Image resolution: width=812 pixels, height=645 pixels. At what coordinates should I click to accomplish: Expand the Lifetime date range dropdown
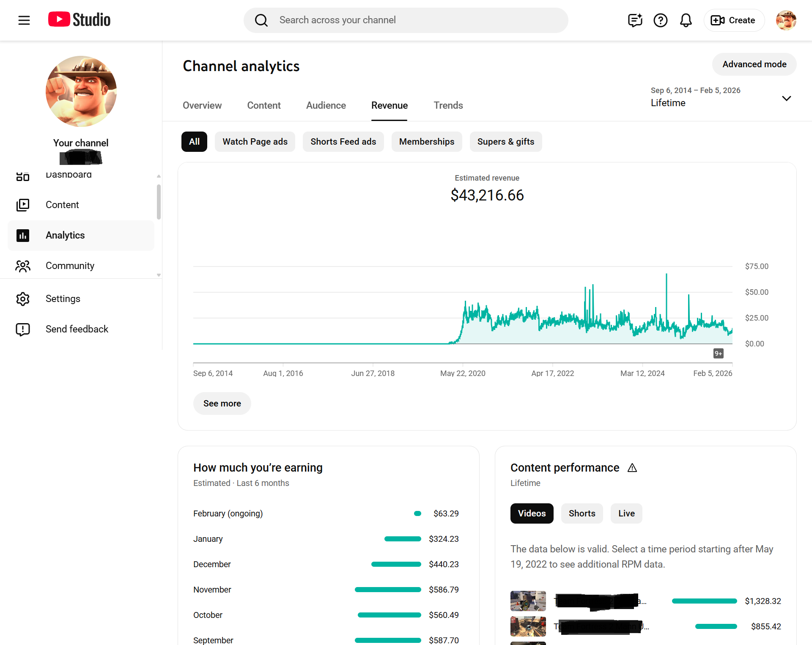pyautogui.click(x=786, y=99)
